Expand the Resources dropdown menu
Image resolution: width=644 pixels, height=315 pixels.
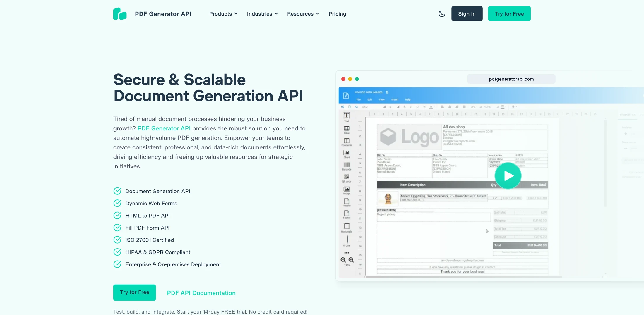303,14
